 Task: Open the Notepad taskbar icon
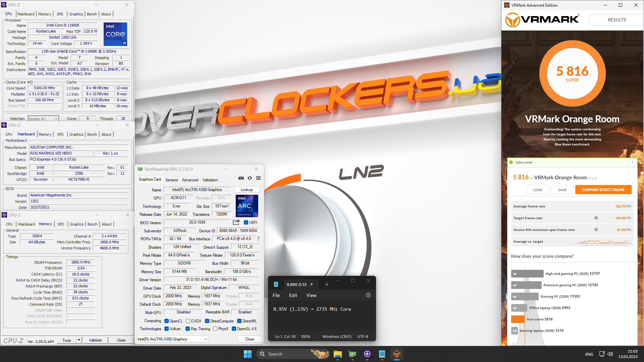(382, 354)
